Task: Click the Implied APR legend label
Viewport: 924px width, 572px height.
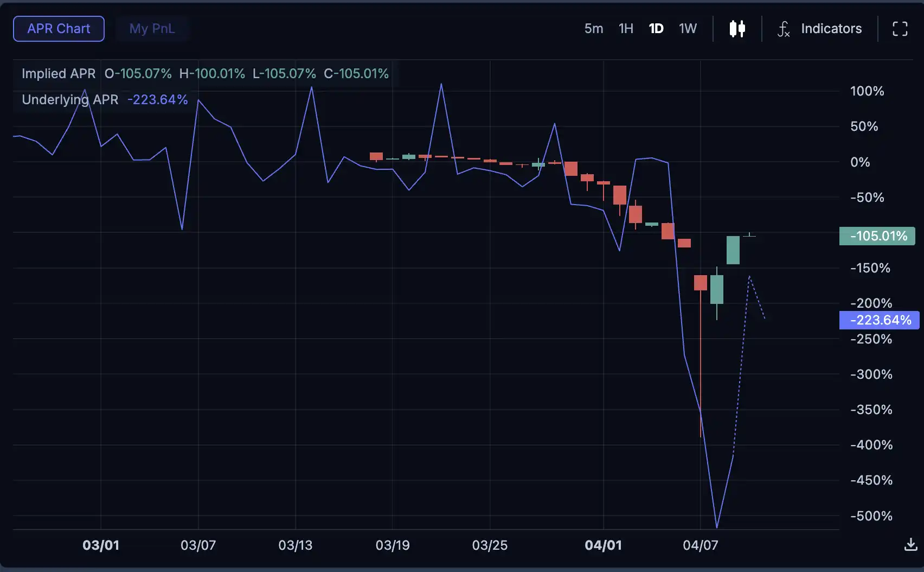Action: pyautogui.click(x=59, y=74)
